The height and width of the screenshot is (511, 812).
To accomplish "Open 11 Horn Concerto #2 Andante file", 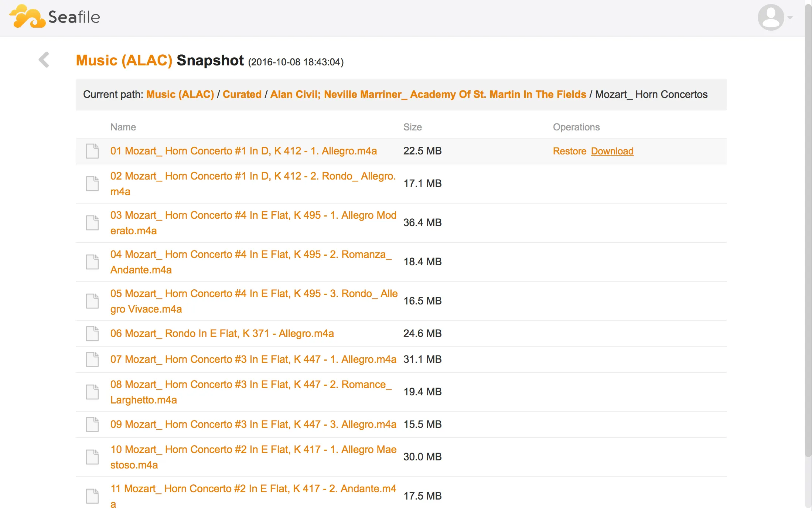I will 253,489.
